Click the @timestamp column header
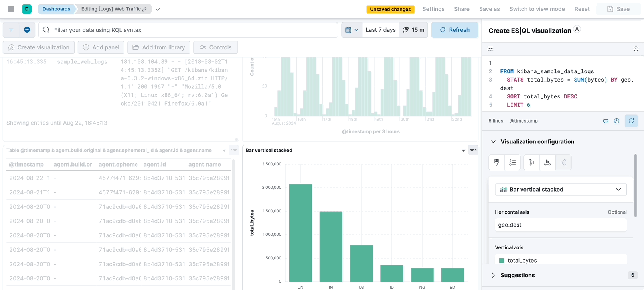 (x=26, y=164)
